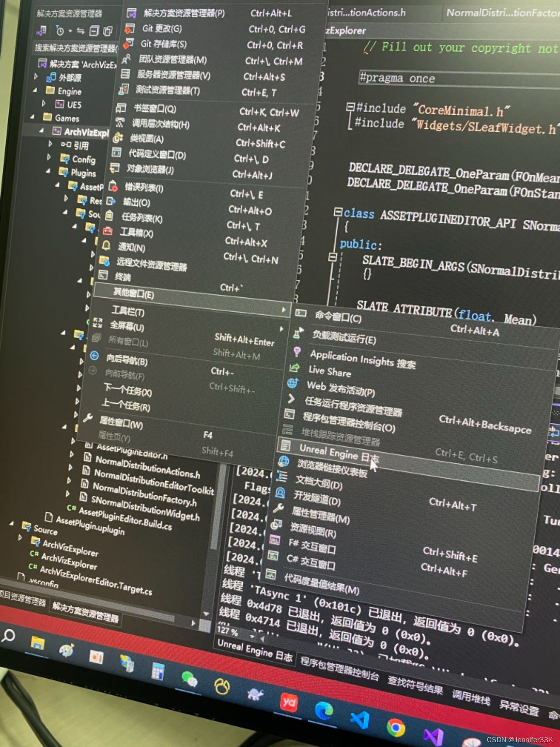Viewport: 560px width, 747px height.
Task: Select AssetPluginEditor.Build.cs in the tree
Action: pos(125,518)
